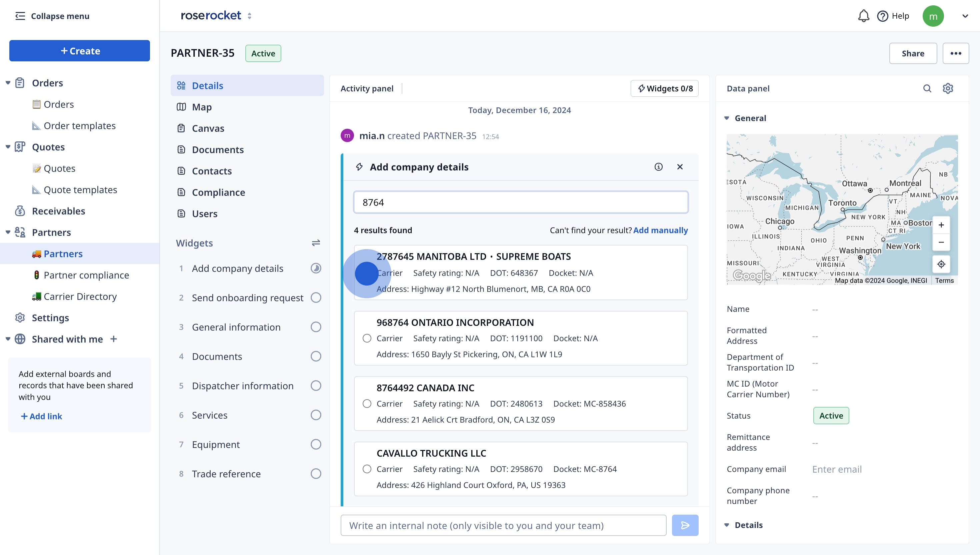Image resolution: width=980 pixels, height=555 pixels.
Task: Open Carrier Directory
Action: pyautogui.click(x=80, y=296)
